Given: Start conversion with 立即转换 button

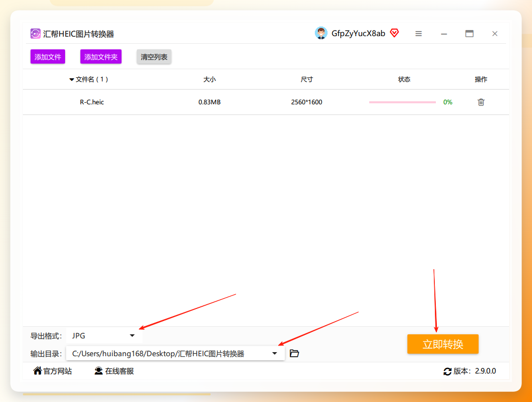Looking at the screenshot, I should point(443,344).
